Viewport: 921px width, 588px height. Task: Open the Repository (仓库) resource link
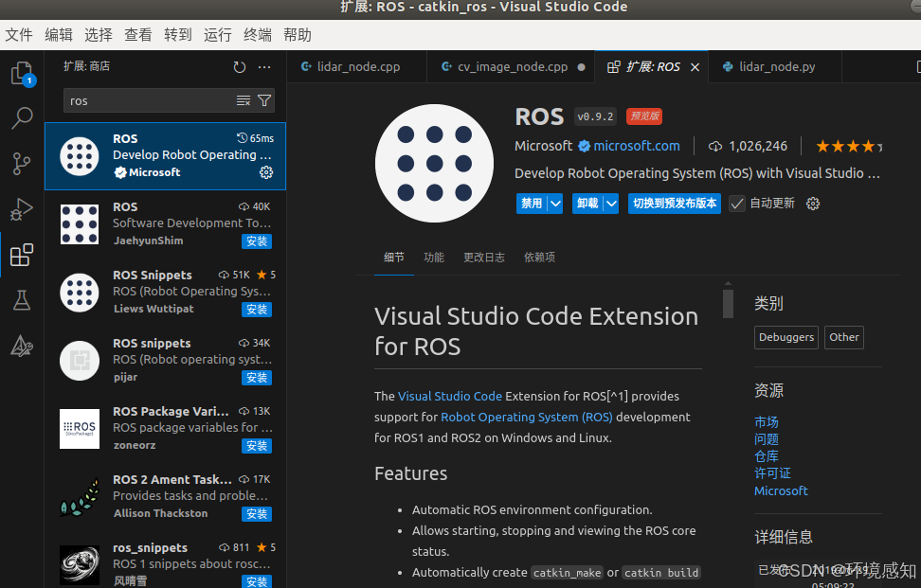coord(767,456)
